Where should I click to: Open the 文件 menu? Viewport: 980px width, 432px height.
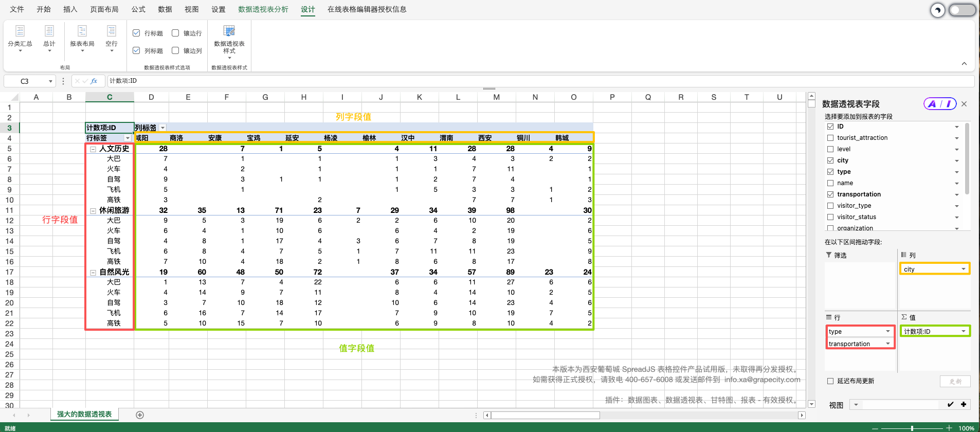tap(17, 9)
